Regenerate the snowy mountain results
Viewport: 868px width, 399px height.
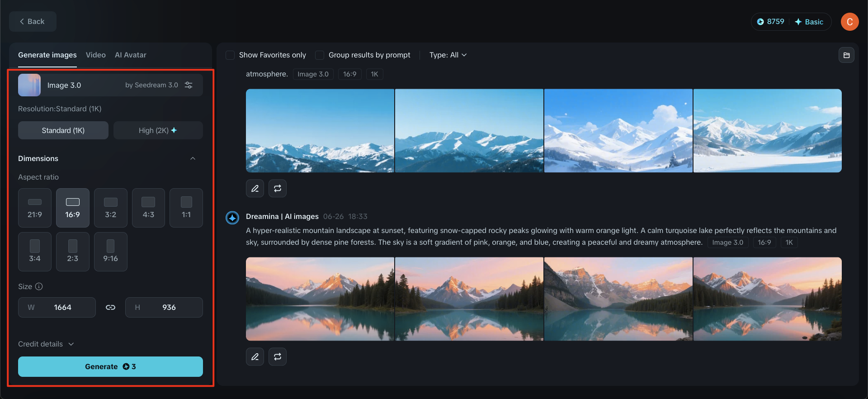pyautogui.click(x=278, y=188)
